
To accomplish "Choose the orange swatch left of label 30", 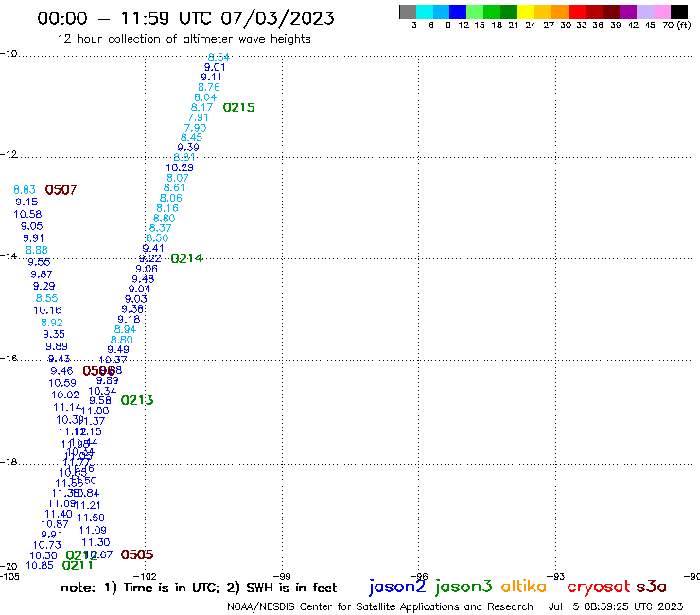I will [x=560, y=11].
